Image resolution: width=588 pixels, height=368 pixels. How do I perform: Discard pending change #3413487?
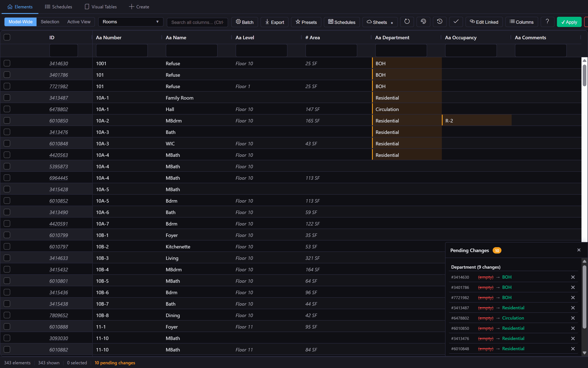click(573, 308)
